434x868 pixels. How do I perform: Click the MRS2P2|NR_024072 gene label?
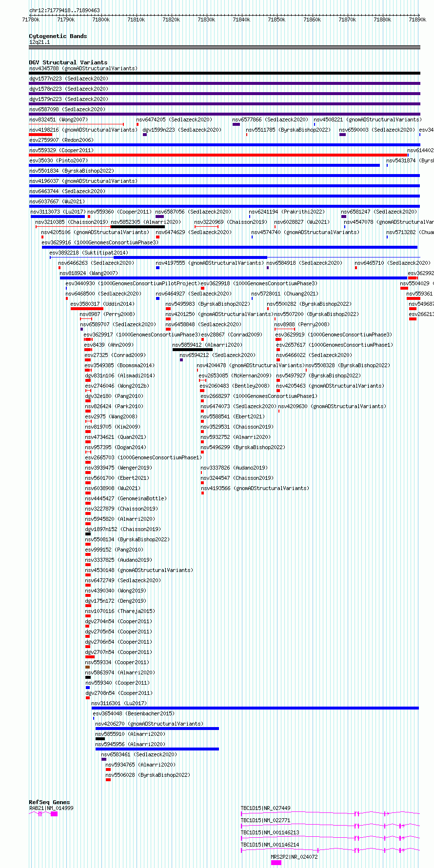[294, 857]
